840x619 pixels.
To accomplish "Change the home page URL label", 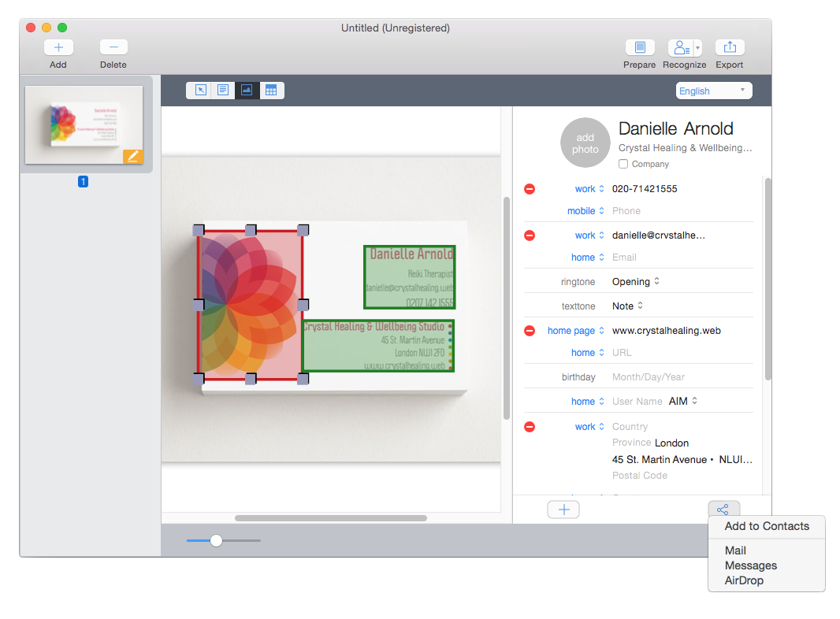I will [576, 331].
